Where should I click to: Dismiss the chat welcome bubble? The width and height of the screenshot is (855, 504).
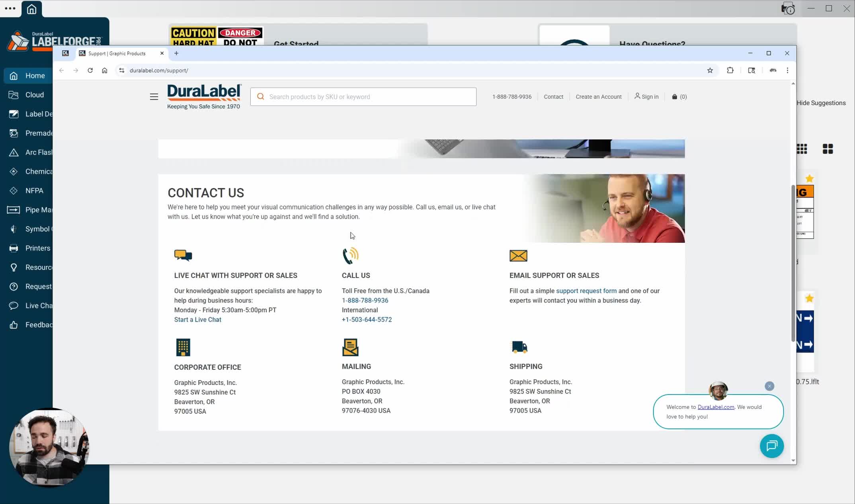pos(769,386)
